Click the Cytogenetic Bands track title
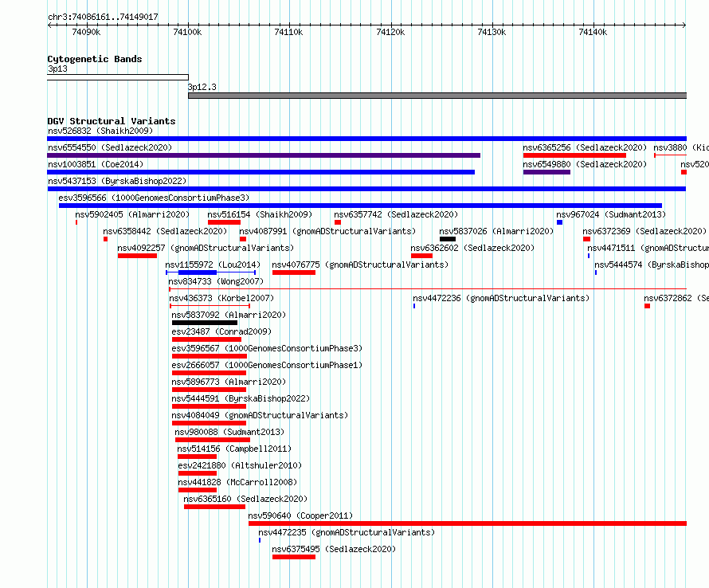Screen dimensions: 709x588 point(95,59)
